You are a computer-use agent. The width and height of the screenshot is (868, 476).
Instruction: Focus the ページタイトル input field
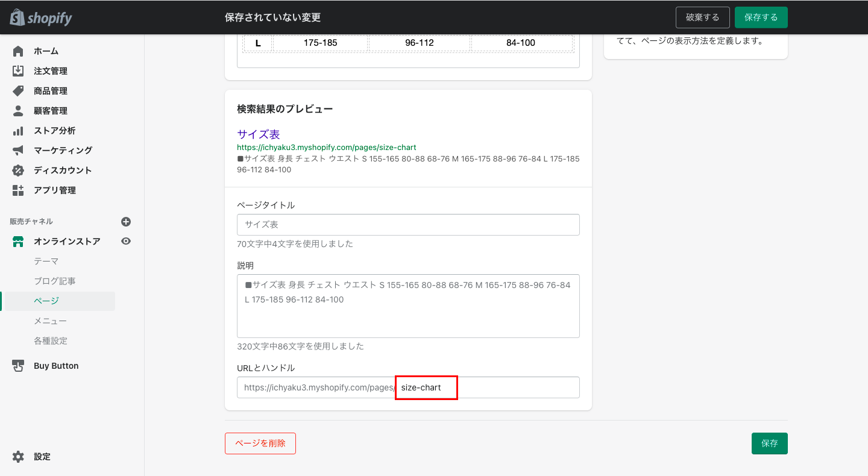point(408,225)
